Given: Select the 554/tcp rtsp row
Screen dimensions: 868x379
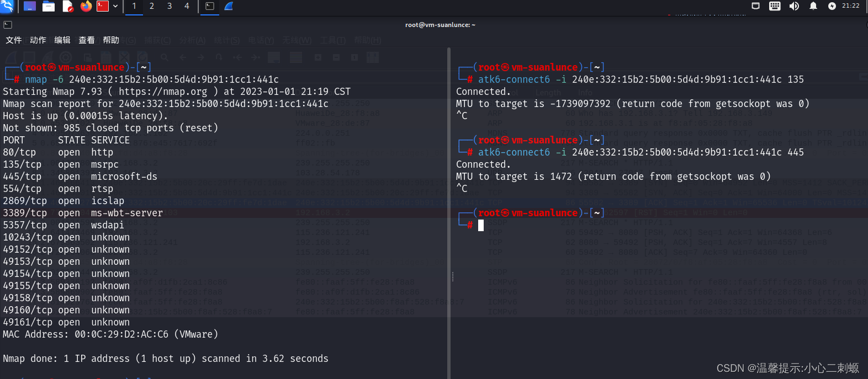Looking at the screenshot, I should click(x=58, y=189).
